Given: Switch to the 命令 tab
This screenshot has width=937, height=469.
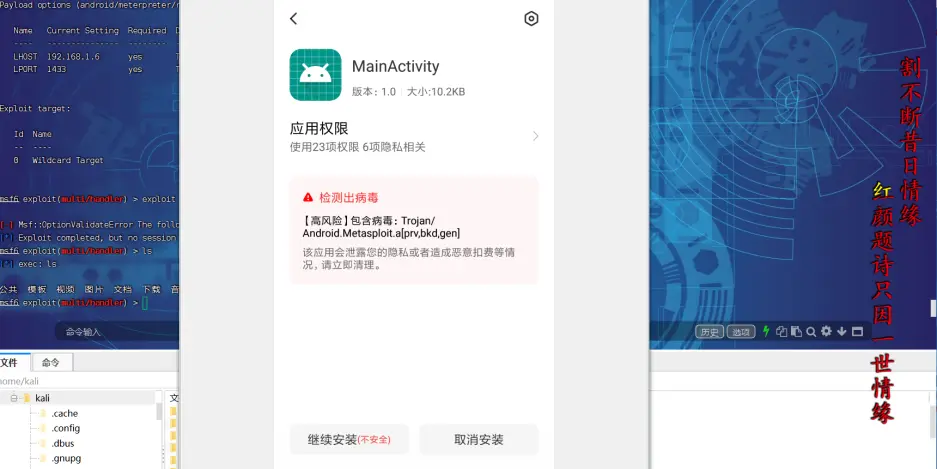Looking at the screenshot, I should pyautogui.click(x=51, y=362).
